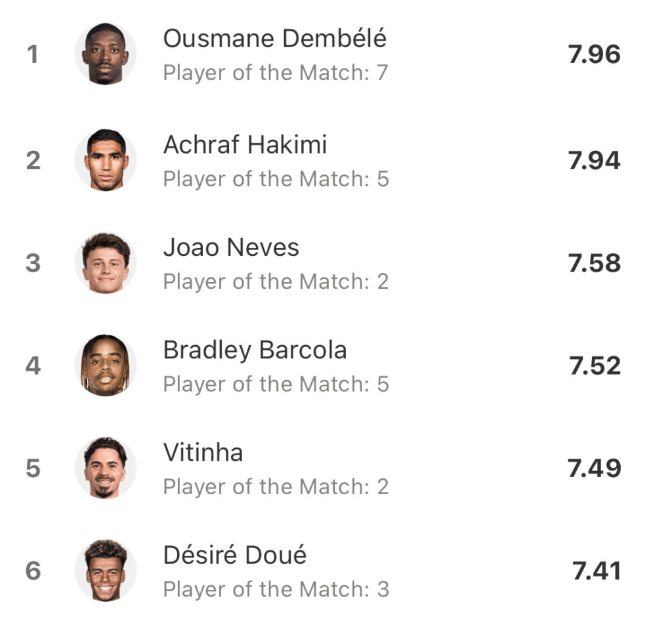Open Ousmane Dembélé's player avatar

tap(106, 54)
